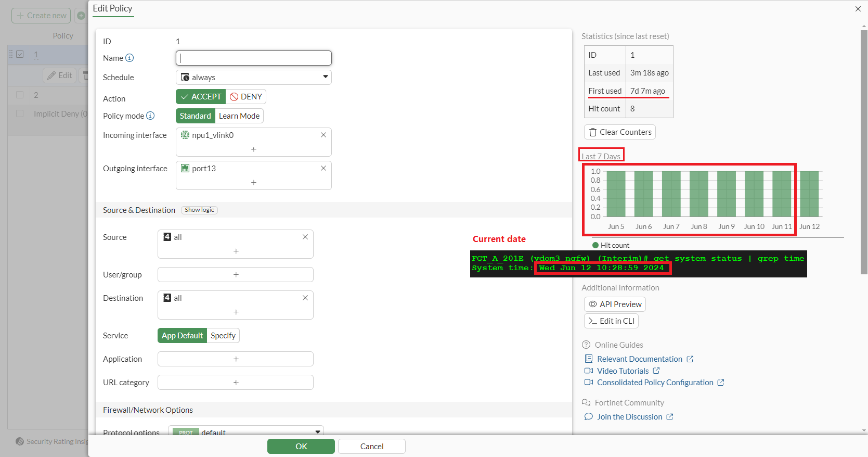
Task: Switch policy mode to Learn Mode
Action: pos(239,116)
